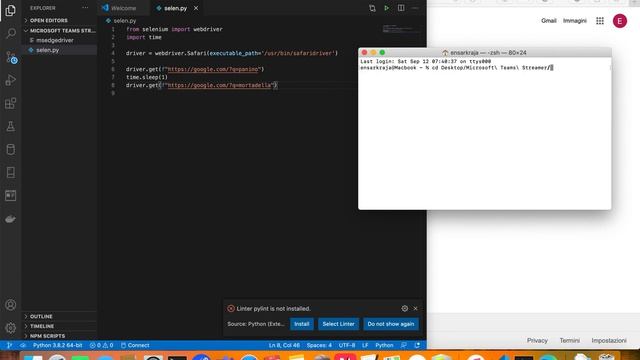Click the google.com/?q=mortadella URL in code
The width and height of the screenshot is (640, 360).
click(220, 85)
